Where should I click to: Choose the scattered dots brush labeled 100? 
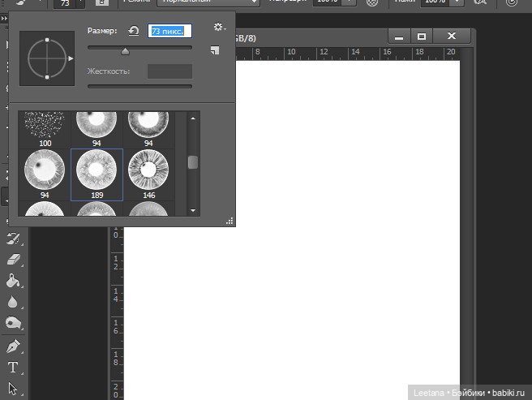(x=45, y=130)
